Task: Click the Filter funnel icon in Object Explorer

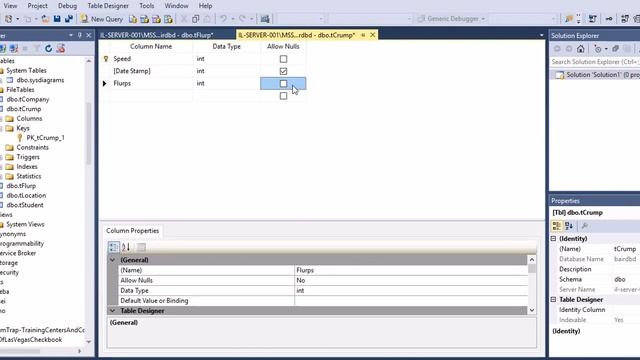Action: pyautogui.click(x=37, y=49)
